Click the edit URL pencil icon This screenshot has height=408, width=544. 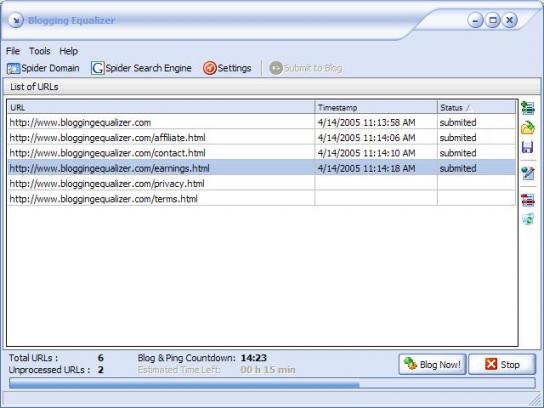(x=528, y=173)
